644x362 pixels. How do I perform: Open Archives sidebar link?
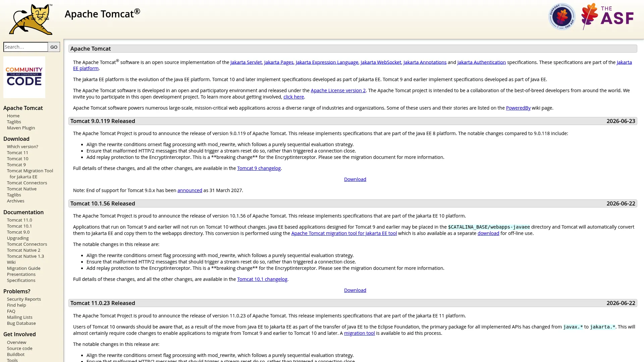point(15,201)
